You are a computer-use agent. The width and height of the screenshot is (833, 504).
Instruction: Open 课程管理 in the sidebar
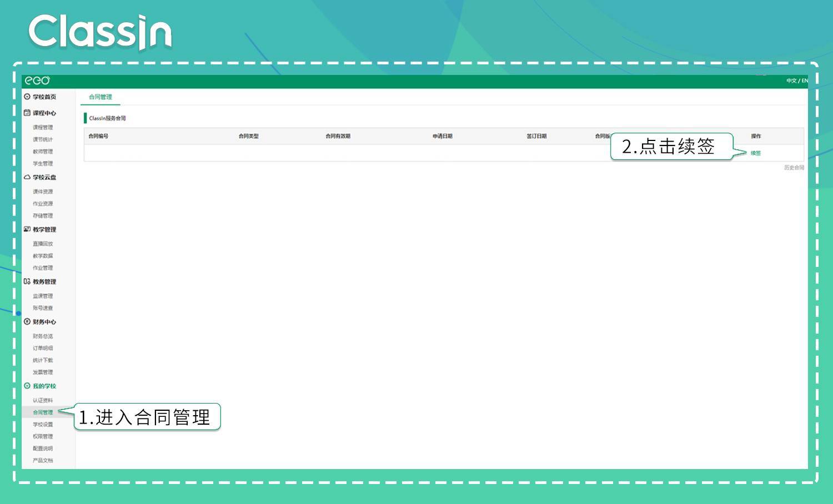click(x=43, y=127)
